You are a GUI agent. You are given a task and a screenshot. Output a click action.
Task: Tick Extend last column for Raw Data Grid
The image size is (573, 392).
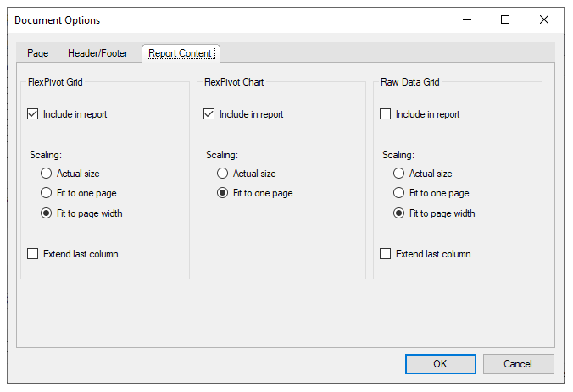387,254
